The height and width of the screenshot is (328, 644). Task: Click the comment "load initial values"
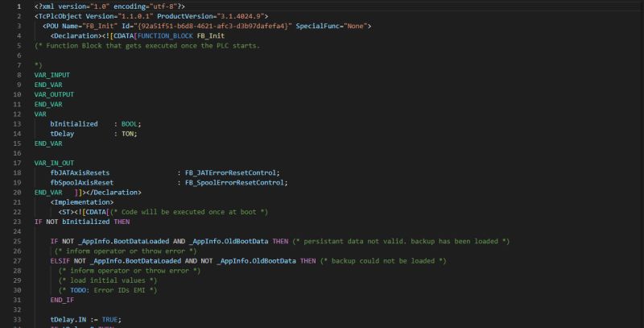click(108, 280)
